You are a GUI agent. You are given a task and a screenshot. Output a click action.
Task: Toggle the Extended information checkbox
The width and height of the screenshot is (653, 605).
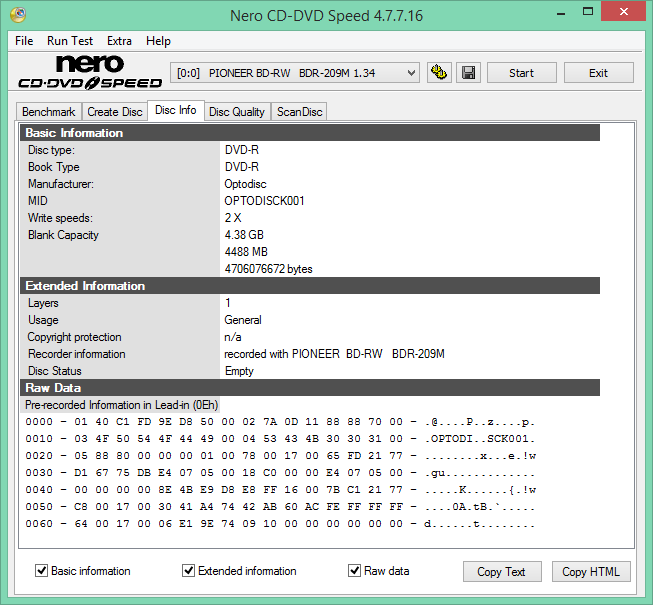tap(188, 570)
